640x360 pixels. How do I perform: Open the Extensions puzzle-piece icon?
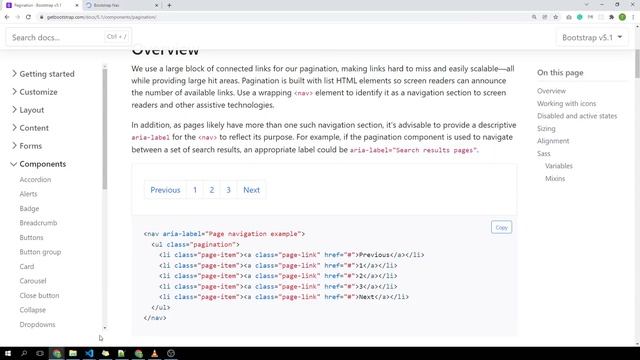[x=611, y=17]
